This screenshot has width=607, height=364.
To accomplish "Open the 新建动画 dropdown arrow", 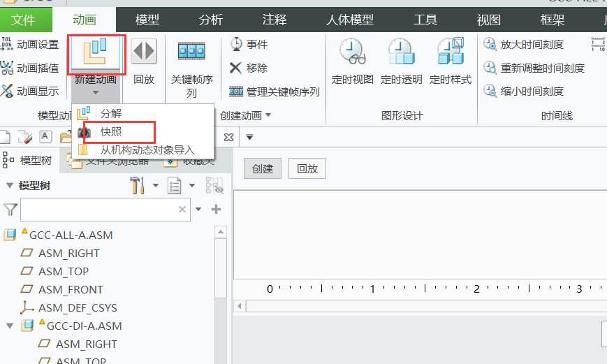I will [96, 92].
